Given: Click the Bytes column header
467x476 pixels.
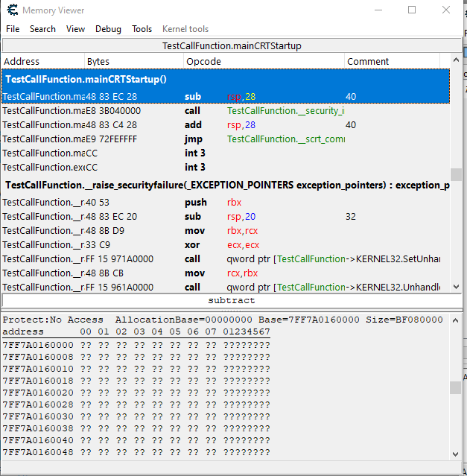Looking at the screenshot, I should tap(134, 61).
